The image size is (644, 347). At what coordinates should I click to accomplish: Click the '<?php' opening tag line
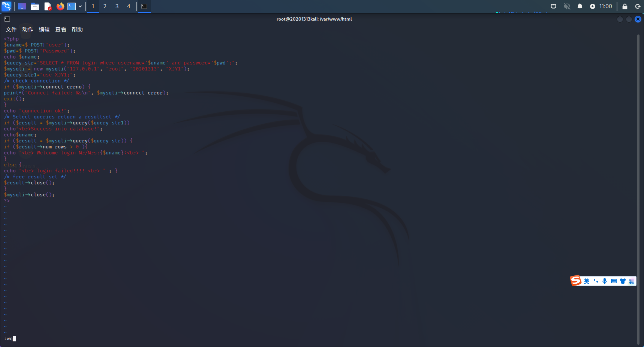(x=11, y=39)
